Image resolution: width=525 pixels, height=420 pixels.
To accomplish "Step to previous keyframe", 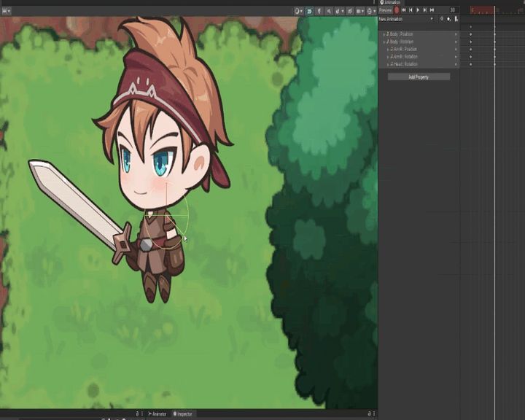I will (411, 10).
